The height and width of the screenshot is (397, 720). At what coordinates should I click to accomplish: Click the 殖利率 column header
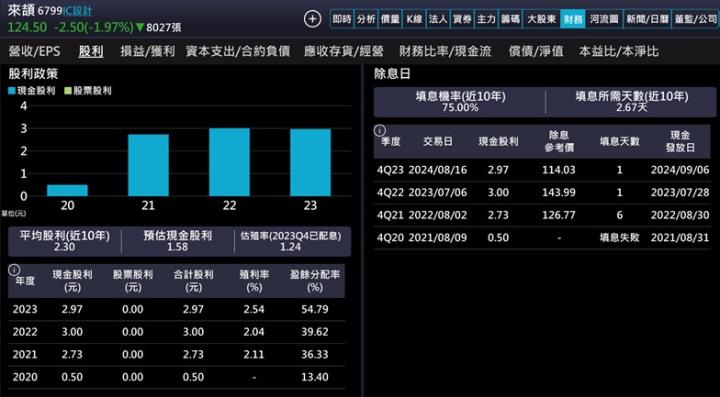(x=254, y=281)
